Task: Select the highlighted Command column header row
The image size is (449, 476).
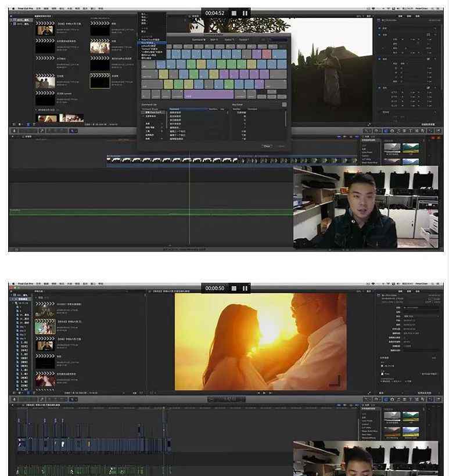Action: (188, 109)
